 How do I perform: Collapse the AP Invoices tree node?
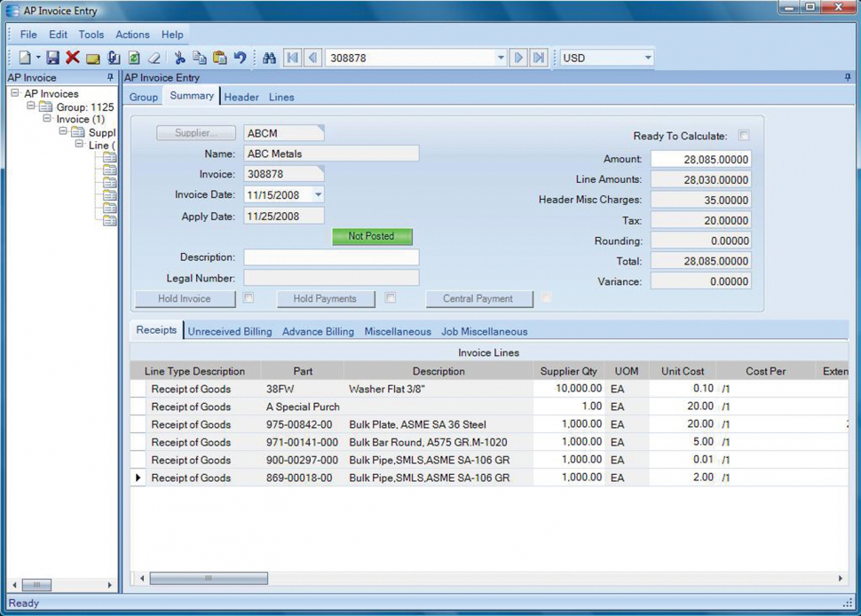click(x=14, y=93)
